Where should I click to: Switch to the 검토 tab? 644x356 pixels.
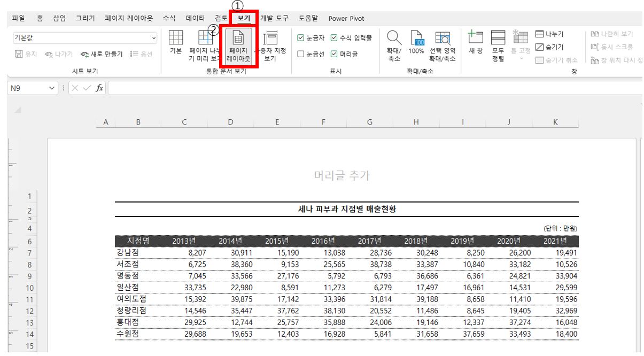click(221, 18)
